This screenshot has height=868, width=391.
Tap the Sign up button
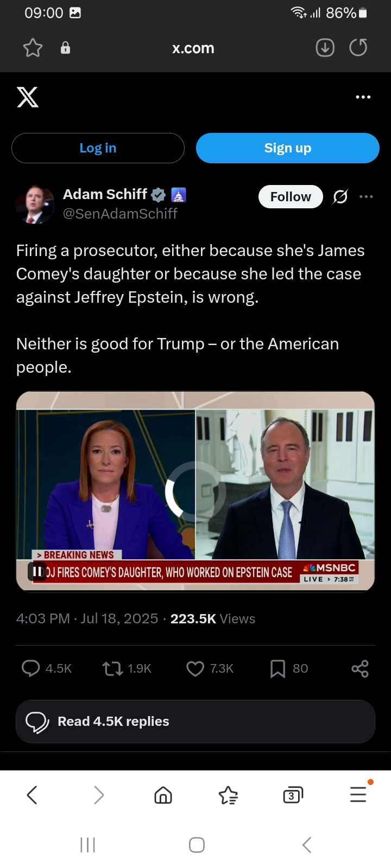288,148
